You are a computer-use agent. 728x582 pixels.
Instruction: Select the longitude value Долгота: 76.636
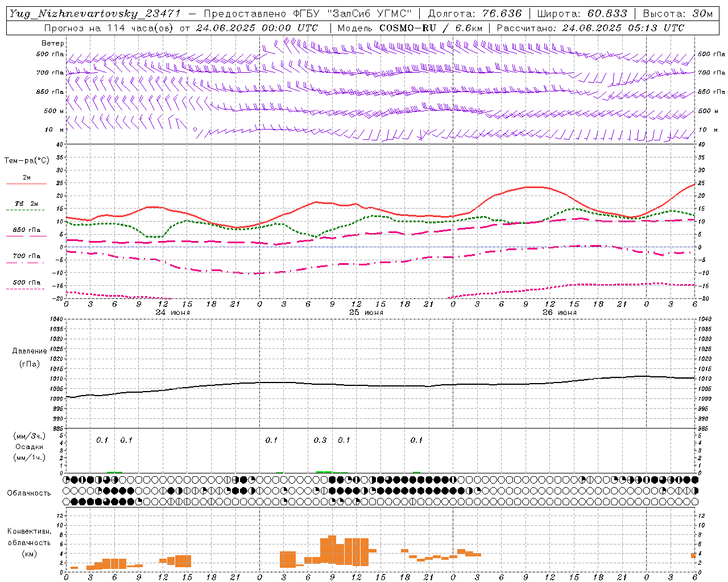[474, 14]
